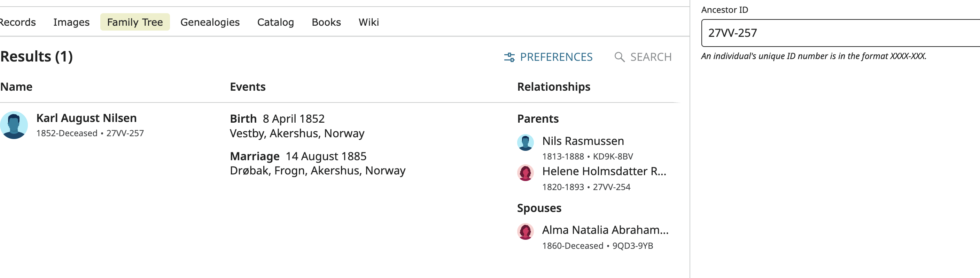Open the Catalog tab
This screenshot has height=278, width=980.
(275, 22)
